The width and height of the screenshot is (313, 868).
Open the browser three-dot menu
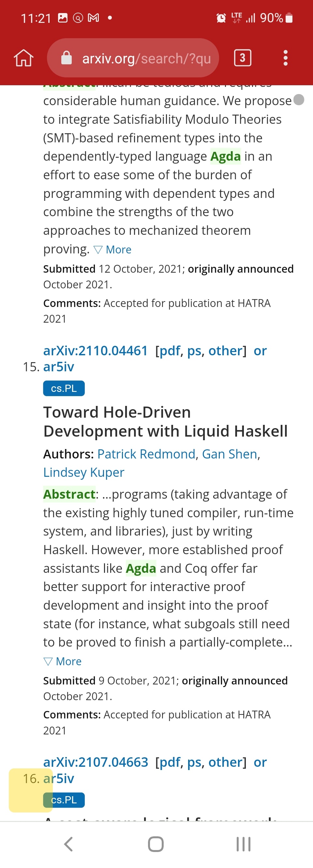(x=285, y=58)
